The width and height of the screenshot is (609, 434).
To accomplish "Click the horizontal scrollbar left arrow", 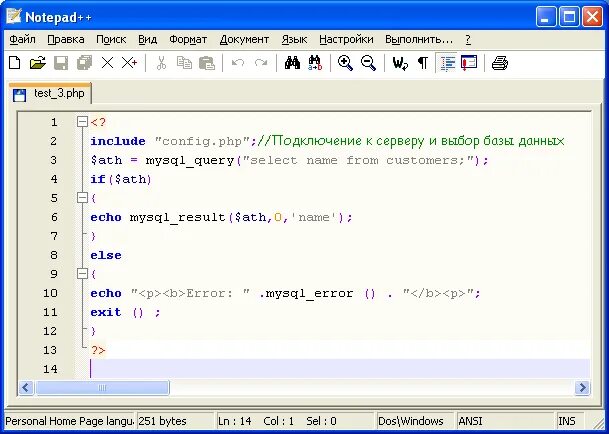I will coord(26,387).
